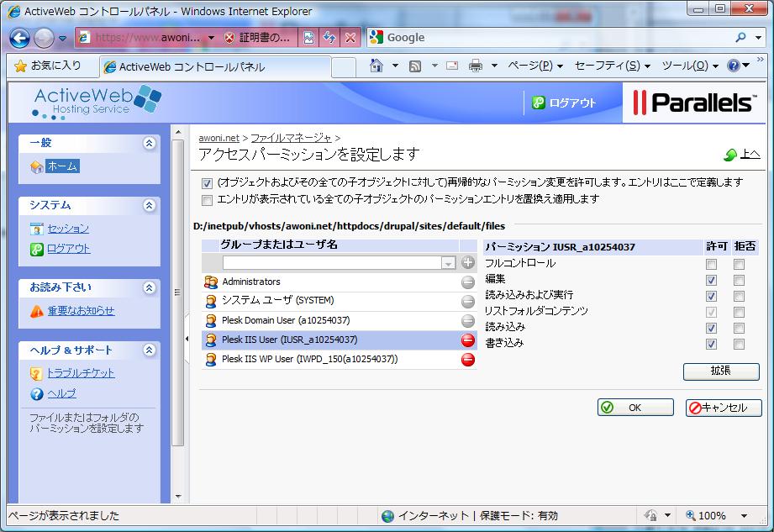Open the お気に入り favorites panel
The width and height of the screenshot is (774, 532).
tap(49, 66)
